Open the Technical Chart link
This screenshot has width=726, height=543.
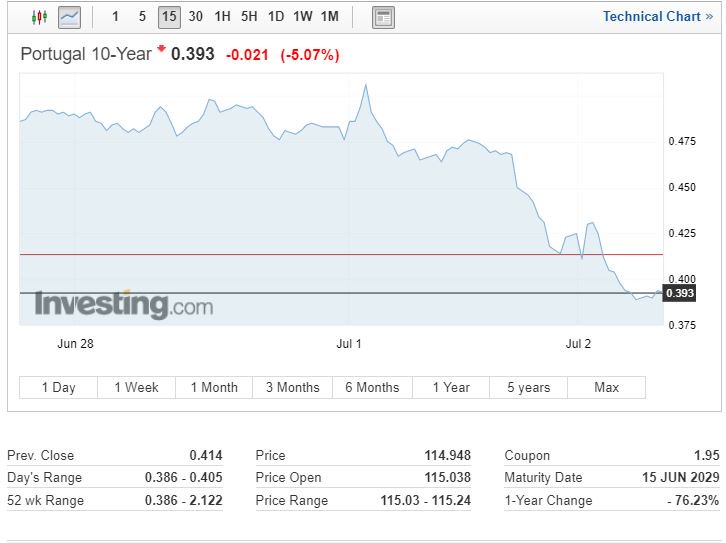pos(657,17)
